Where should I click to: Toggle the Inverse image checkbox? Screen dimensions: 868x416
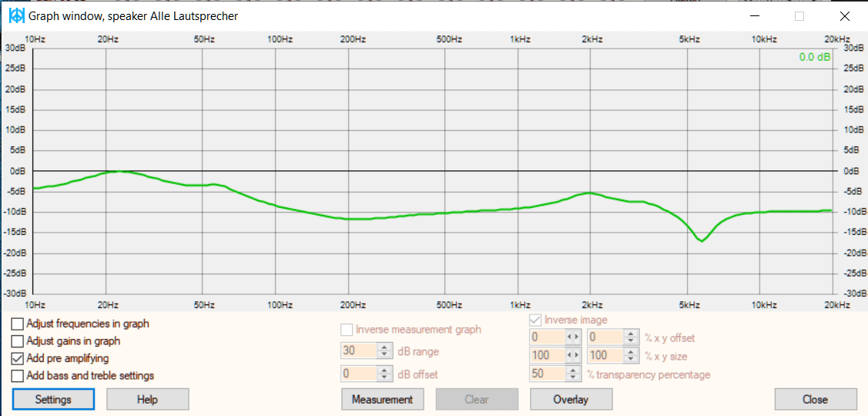pyautogui.click(x=536, y=320)
